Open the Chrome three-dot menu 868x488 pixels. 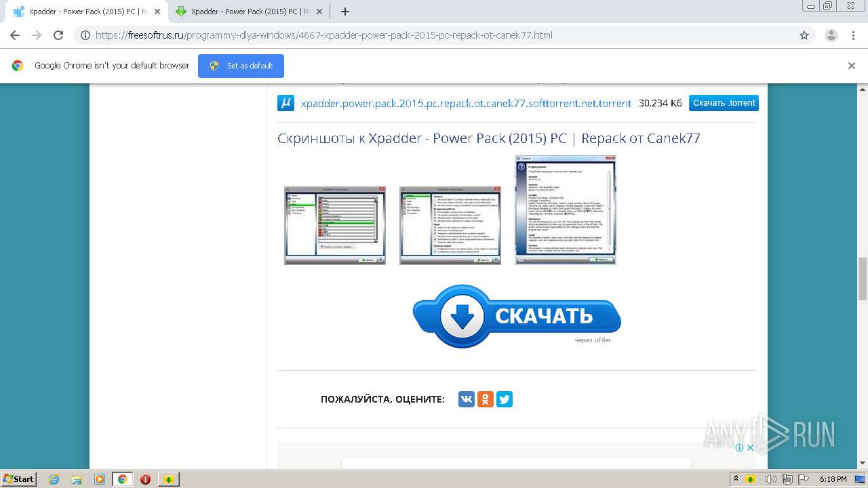pos(854,35)
